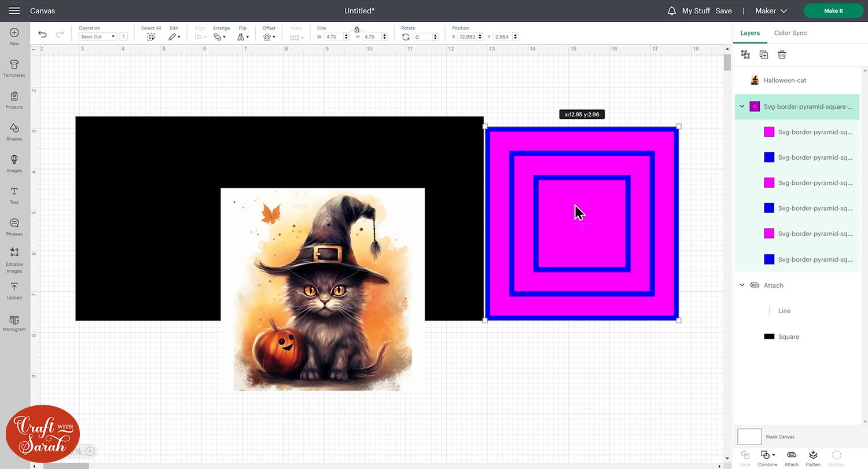868x469 pixels.
Task: Switch to the Color Sync tab
Action: (790, 33)
